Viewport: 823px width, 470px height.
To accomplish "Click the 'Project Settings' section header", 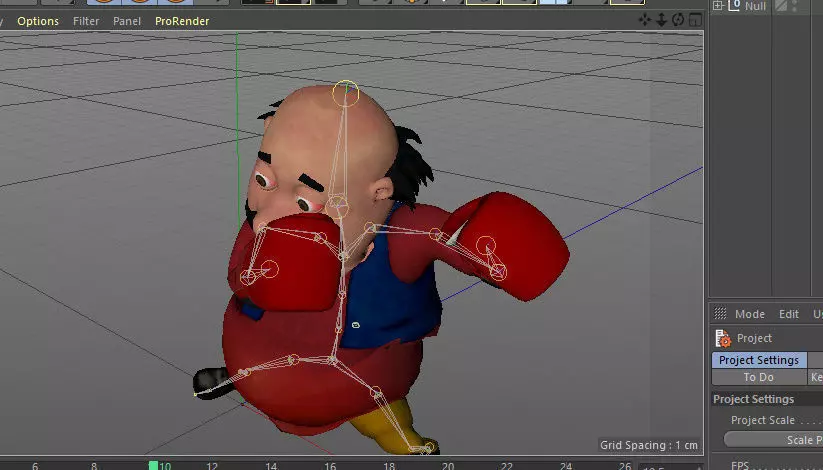I will pos(753,399).
